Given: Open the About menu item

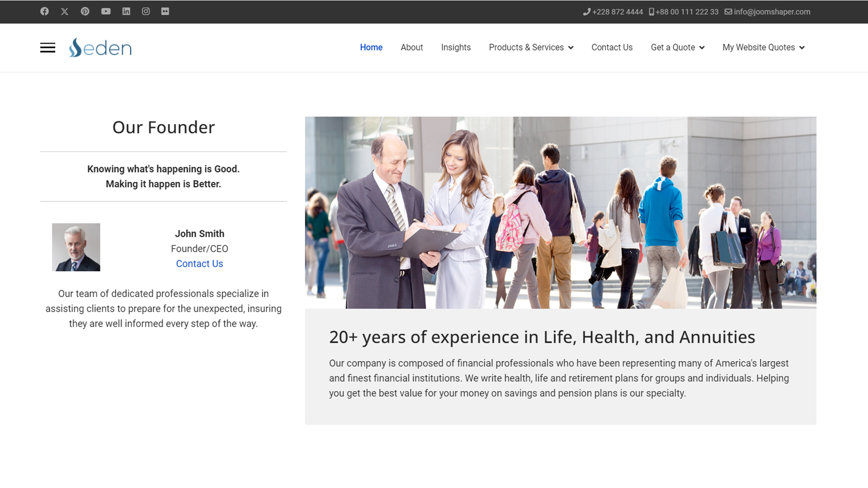Looking at the screenshot, I should pyautogui.click(x=412, y=47).
